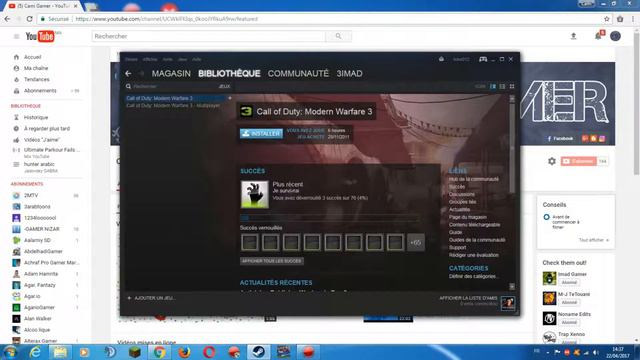Open the friends avatar in Steam footer
640x360 pixels.
click(x=508, y=303)
